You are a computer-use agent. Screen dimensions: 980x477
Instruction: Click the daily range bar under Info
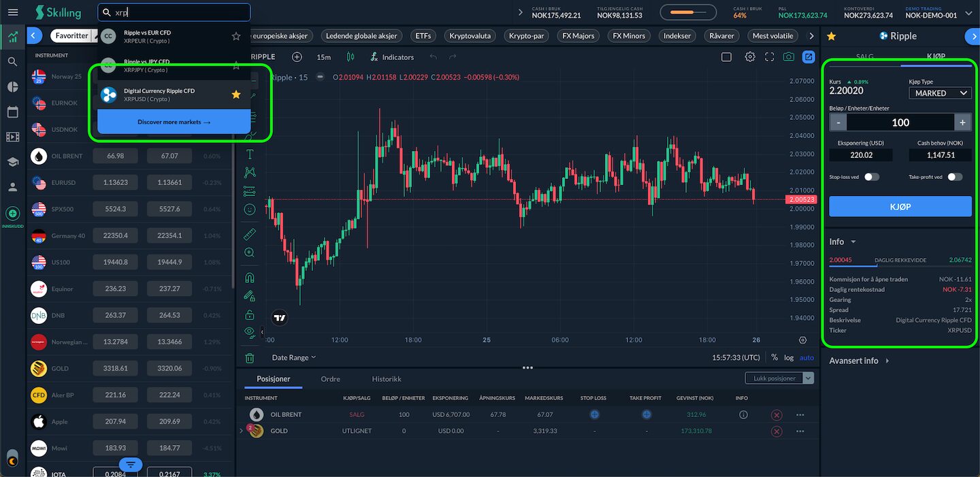click(x=900, y=265)
